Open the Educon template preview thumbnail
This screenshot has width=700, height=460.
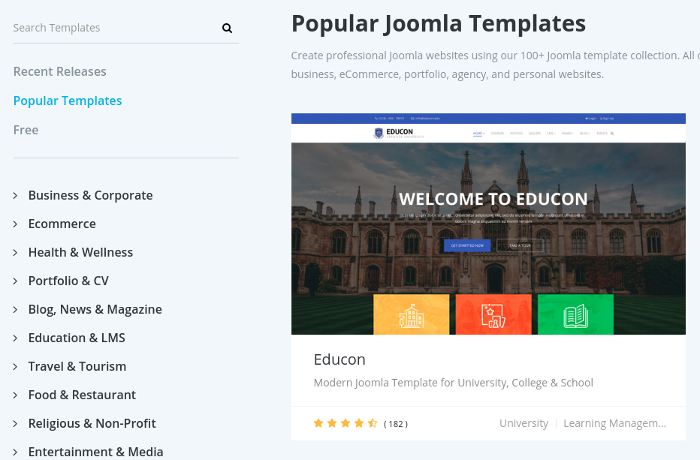488,224
